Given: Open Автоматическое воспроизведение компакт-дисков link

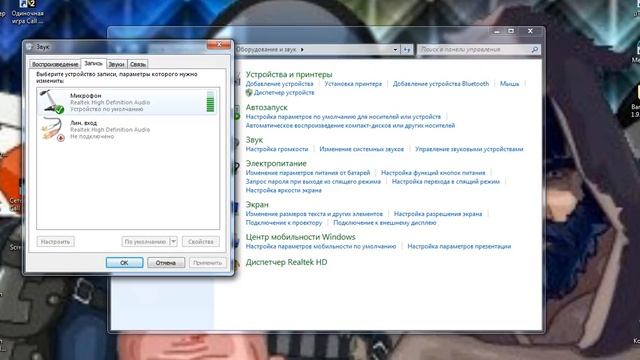Looking at the screenshot, I should [350, 126].
